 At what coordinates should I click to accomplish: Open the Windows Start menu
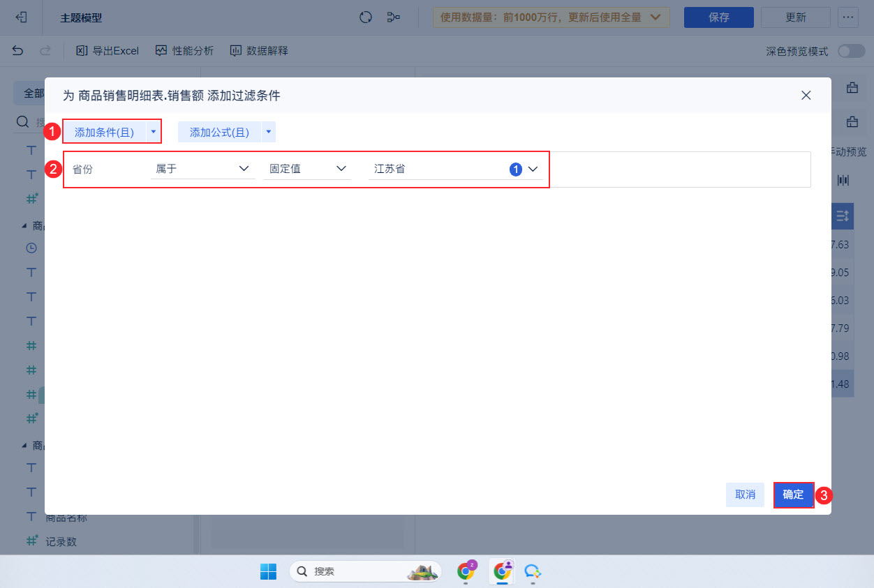coord(268,571)
